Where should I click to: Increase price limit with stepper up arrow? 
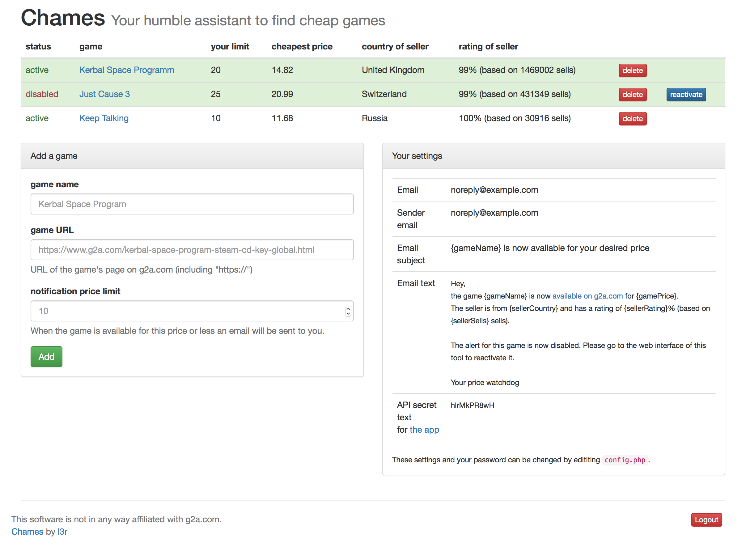coord(348,308)
